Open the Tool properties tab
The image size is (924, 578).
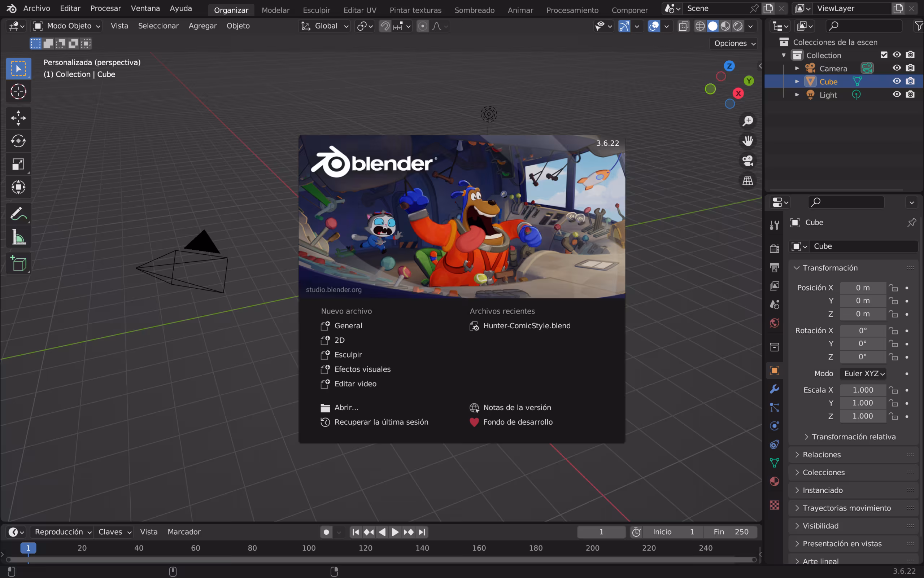775,225
